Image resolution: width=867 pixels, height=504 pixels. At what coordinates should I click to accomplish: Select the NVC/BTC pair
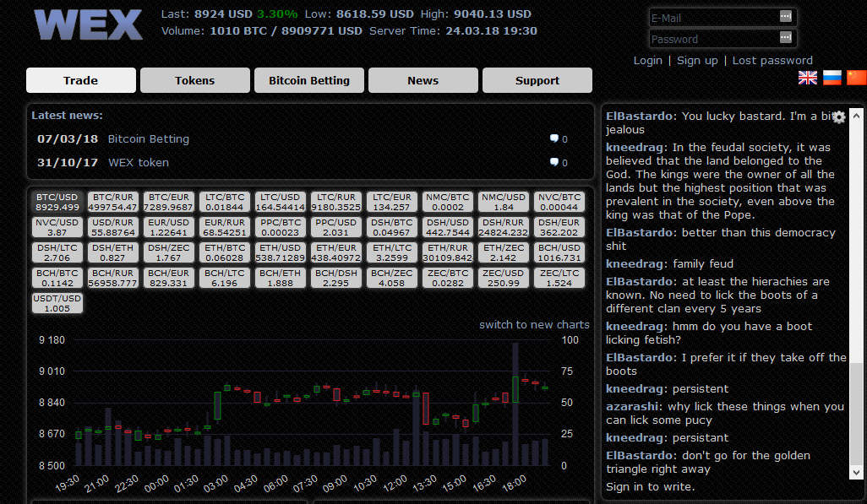click(559, 202)
